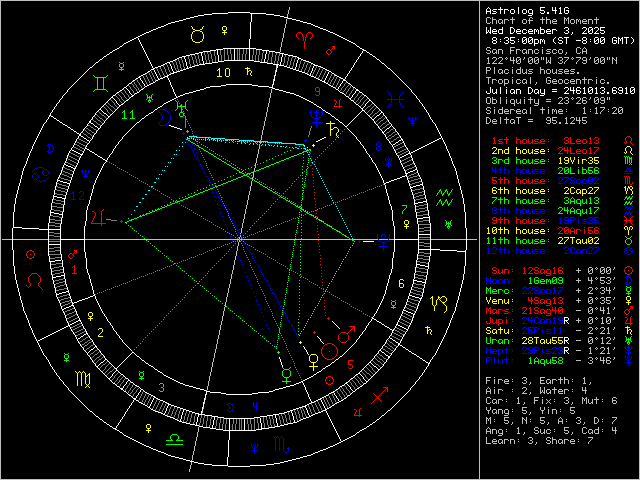Click the Moon glyph ending the Moon row in sidebar

(629, 281)
